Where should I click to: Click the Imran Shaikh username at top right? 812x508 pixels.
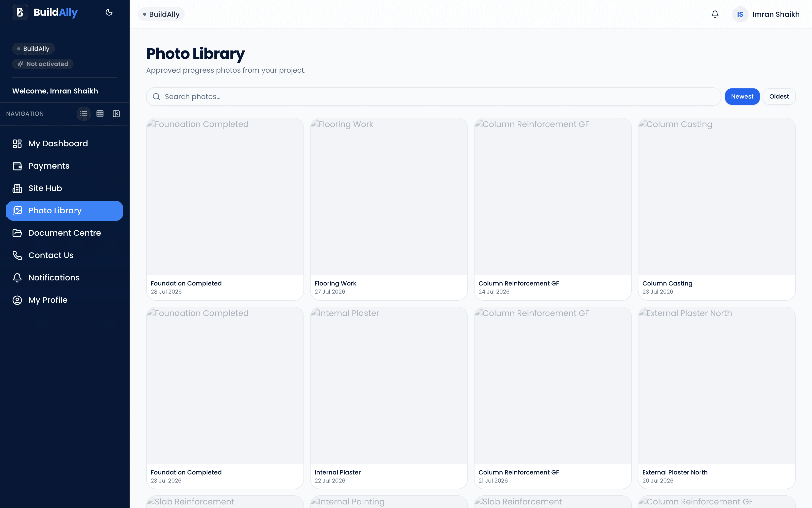pyautogui.click(x=776, y=14)
